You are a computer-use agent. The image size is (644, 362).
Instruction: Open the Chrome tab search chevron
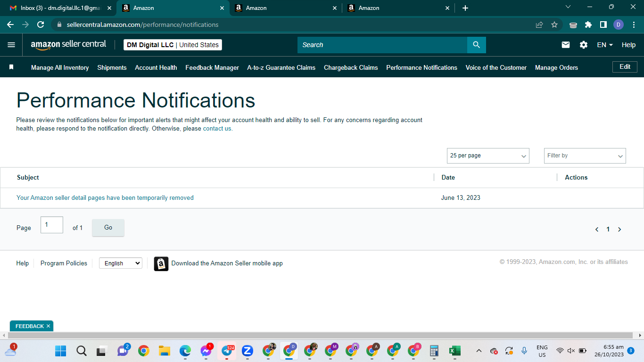(x=568, y=7)
